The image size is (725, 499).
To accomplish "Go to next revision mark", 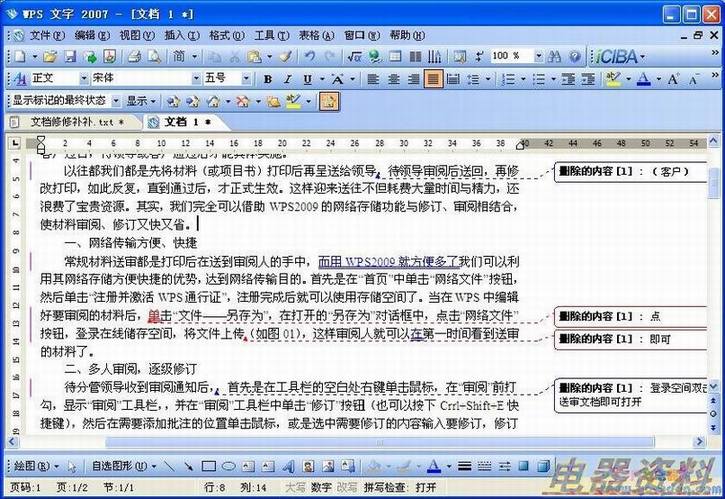I will [x=193, y=101].
